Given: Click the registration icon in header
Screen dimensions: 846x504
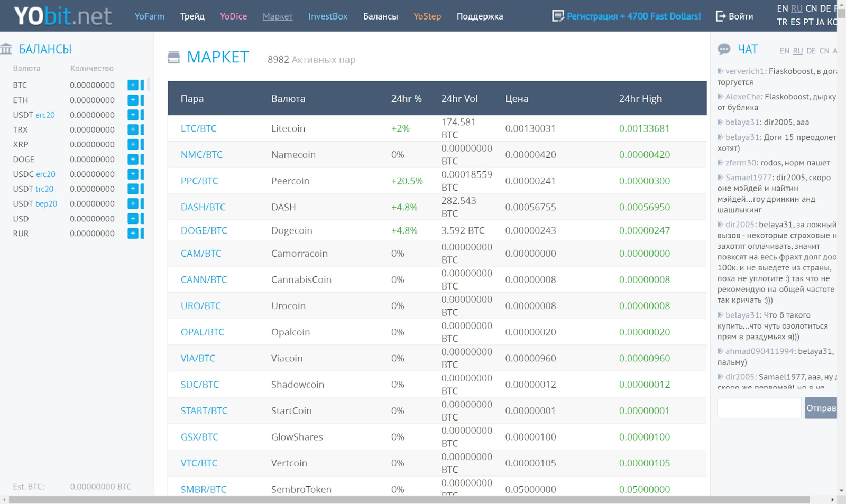Looking at the screenshot, I should (557, 16).
